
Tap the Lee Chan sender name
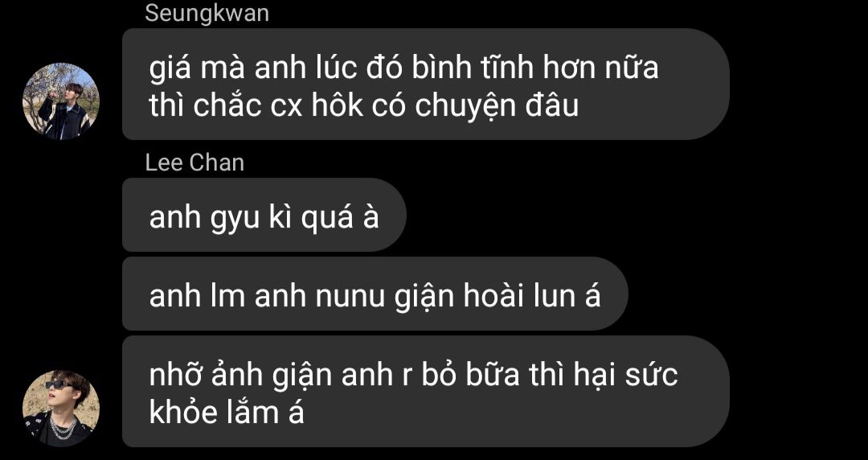[x=194, y=163]
